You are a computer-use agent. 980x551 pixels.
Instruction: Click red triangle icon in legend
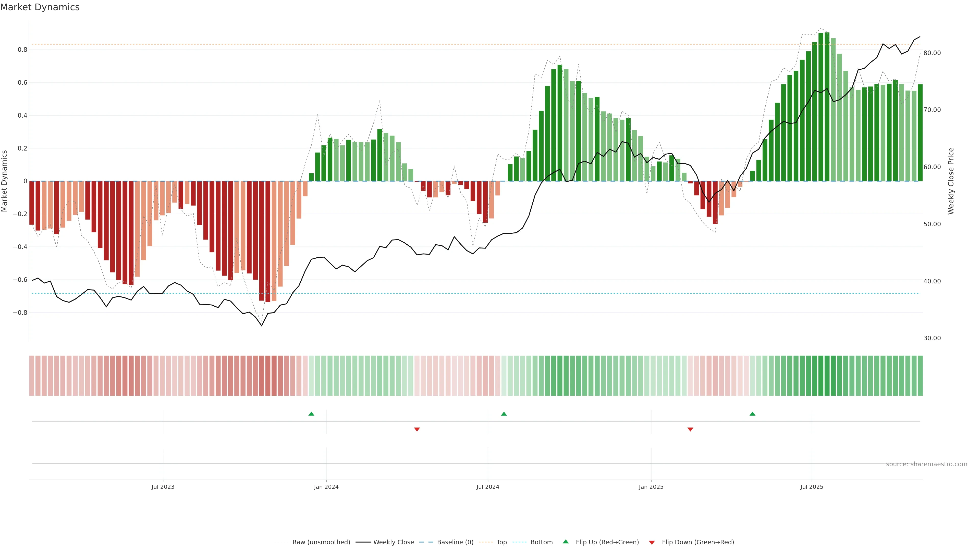click(x=652, y=542)
